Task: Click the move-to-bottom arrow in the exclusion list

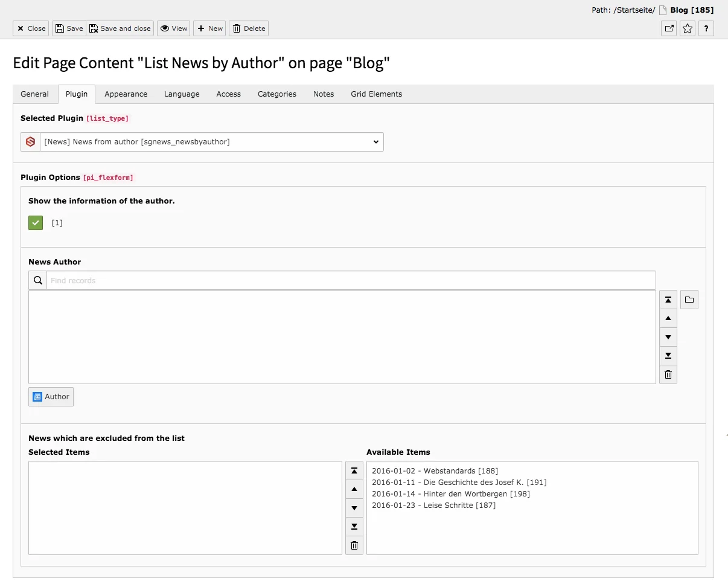Action: coord(354,526)
